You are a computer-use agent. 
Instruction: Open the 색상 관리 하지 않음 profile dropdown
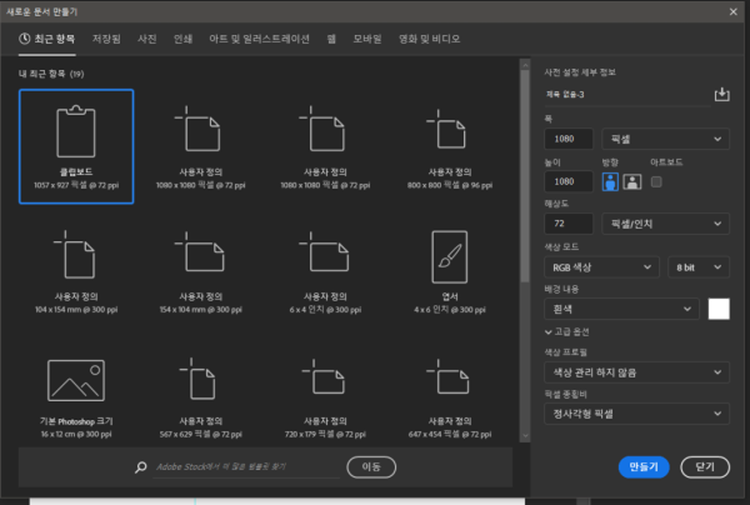(x=637, y=373)
